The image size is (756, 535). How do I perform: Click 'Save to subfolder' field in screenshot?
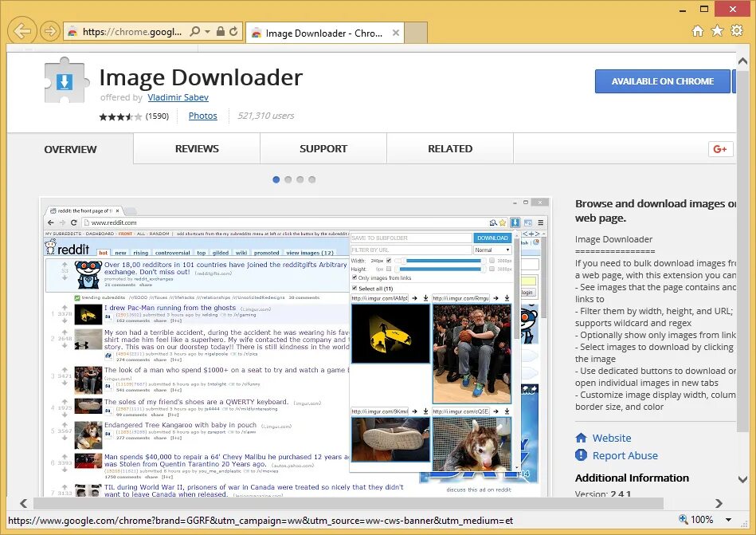(411, 238)
